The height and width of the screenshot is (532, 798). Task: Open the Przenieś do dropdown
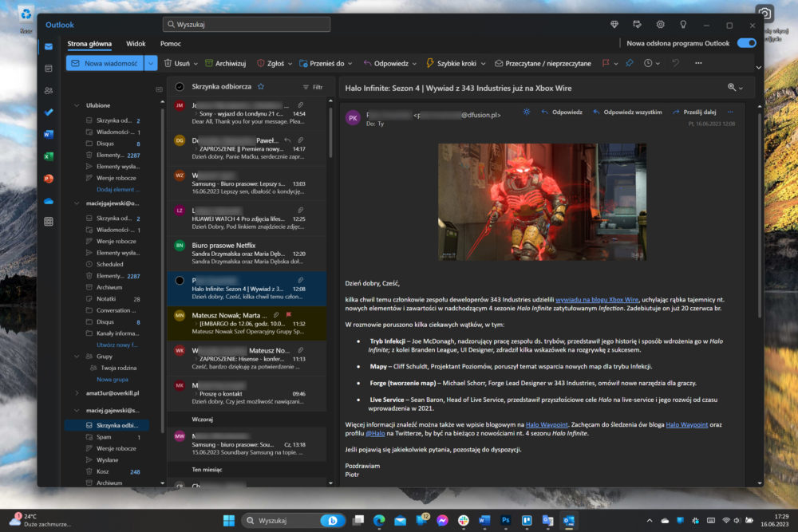click(x=350, y=64)
